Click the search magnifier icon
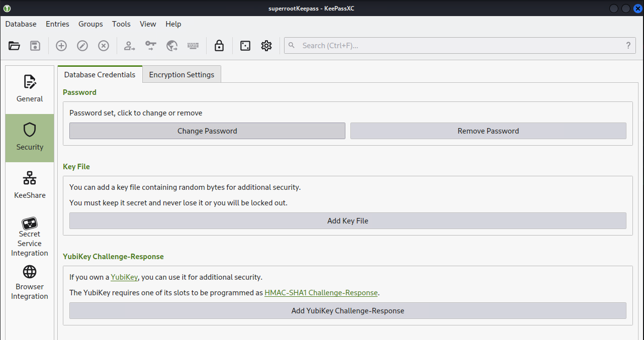This screenshot has height=340, width=644. point(292,45)
